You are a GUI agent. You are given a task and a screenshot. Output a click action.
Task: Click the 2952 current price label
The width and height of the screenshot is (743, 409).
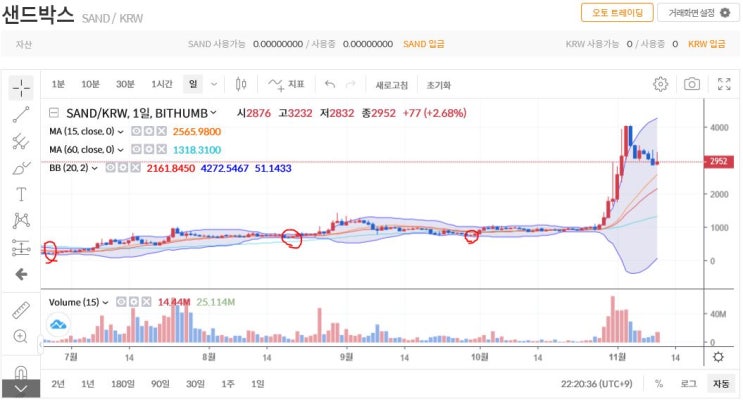pyautogui.click(x=719, y=161)
